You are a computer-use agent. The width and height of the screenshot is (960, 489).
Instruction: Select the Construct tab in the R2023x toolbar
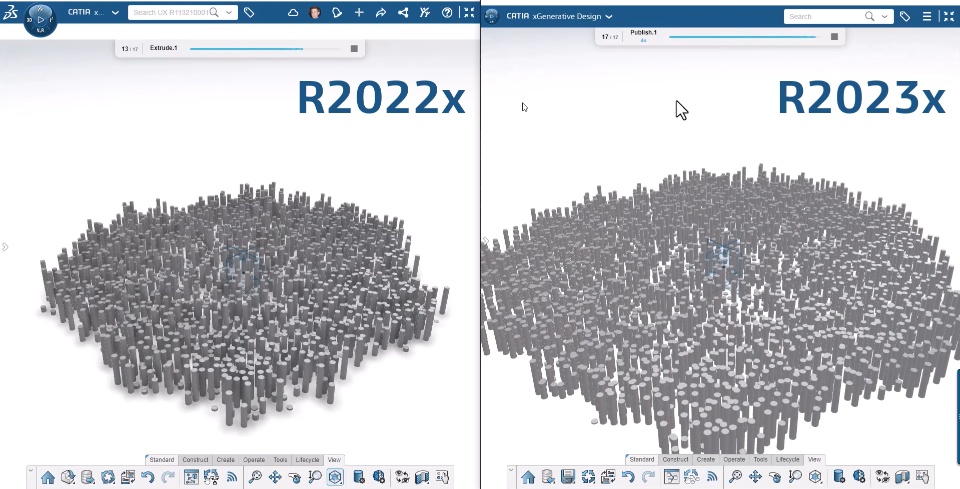pyautogui.click(x=675, y=460)
